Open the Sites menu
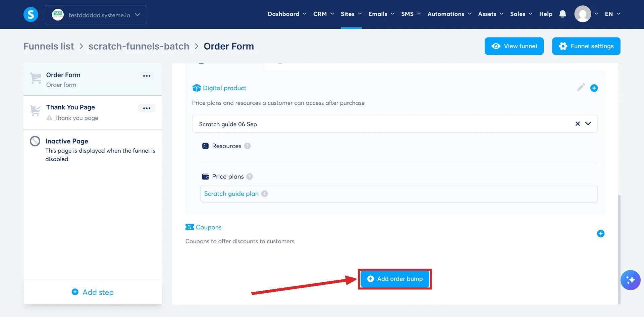The width and height of the screenshot is (644, 317). click(x=351, y=14)
